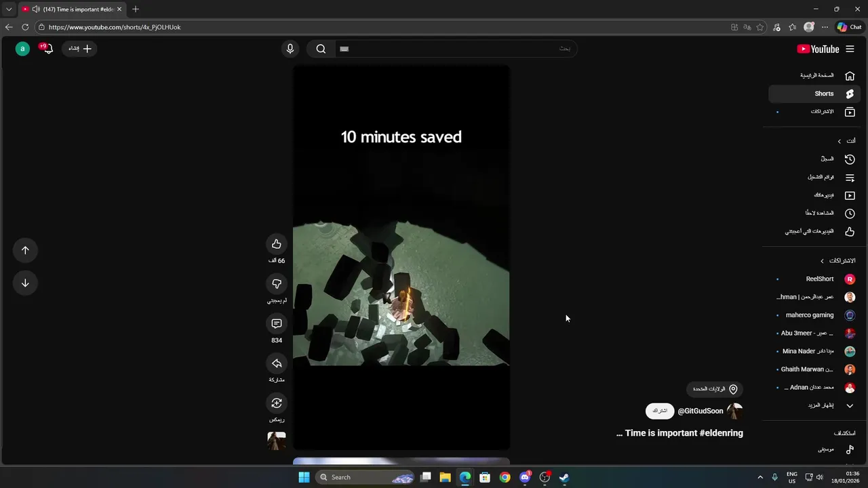Go to the next short with the down arrow
The width and height of the screenshot is (868, 488).
[25, 283]
